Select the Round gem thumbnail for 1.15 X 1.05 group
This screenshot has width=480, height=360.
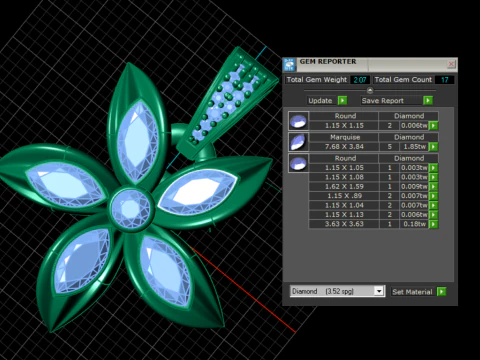pos(298,163)
